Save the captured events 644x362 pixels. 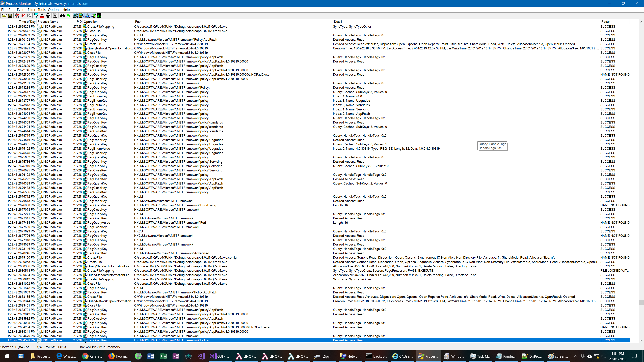click(10, 15)
